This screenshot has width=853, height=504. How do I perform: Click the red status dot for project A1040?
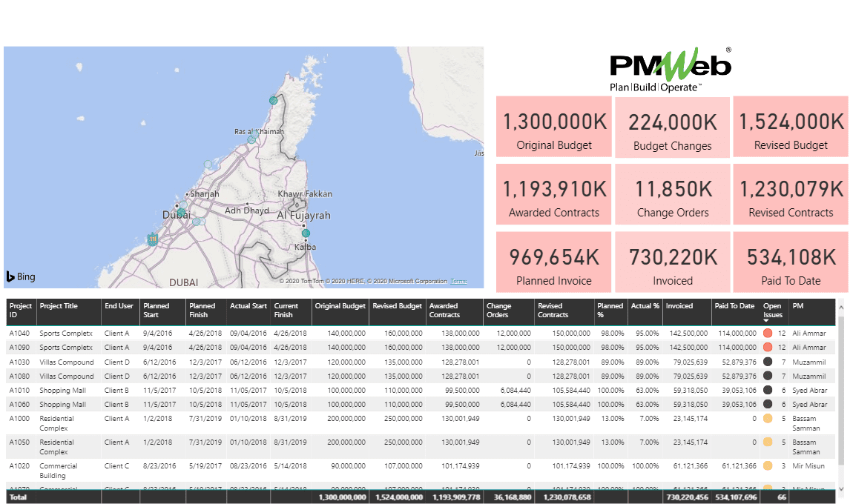(x=768, y=334)
